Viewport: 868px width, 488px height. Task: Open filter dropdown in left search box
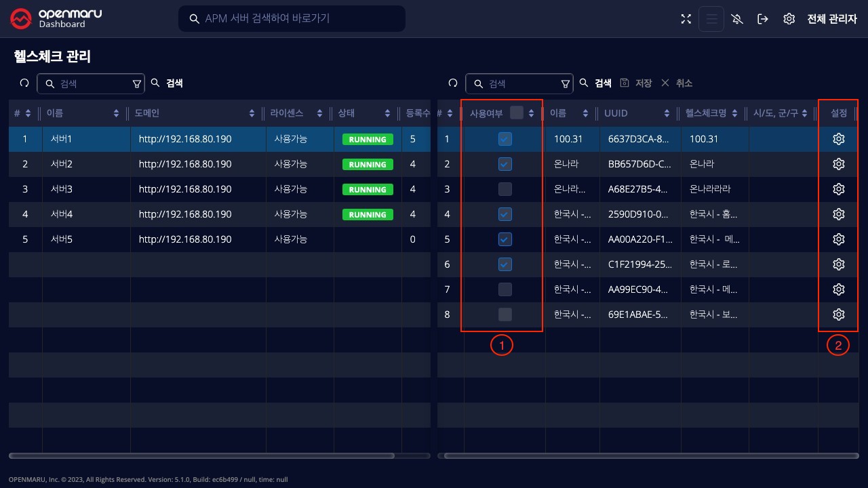(137, 83)
